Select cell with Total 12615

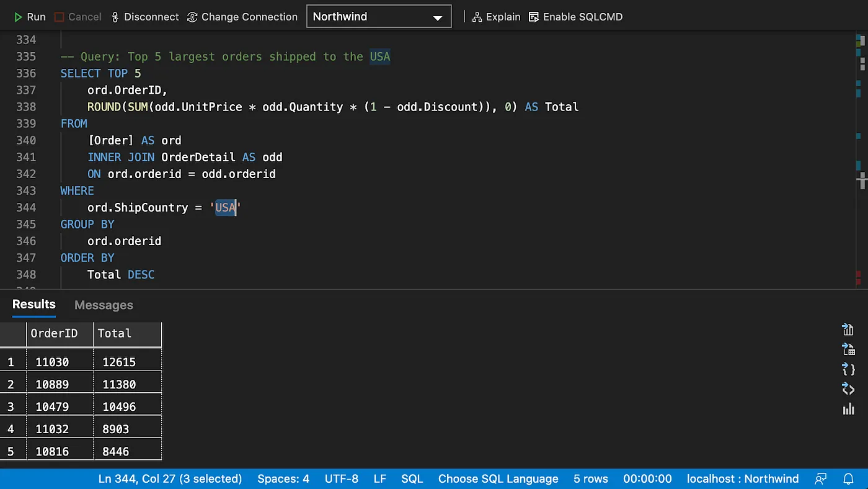point(128,362)
